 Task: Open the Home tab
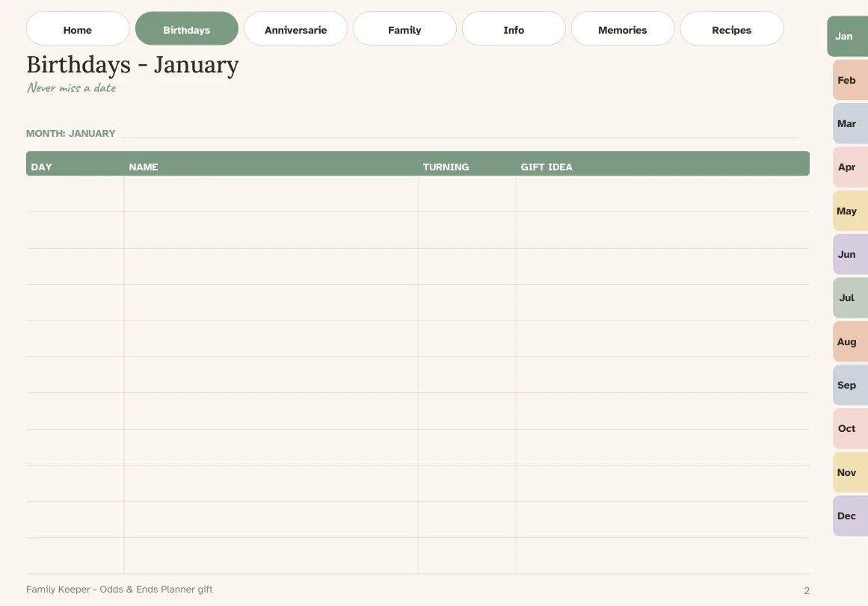click(x=78, y=29)
